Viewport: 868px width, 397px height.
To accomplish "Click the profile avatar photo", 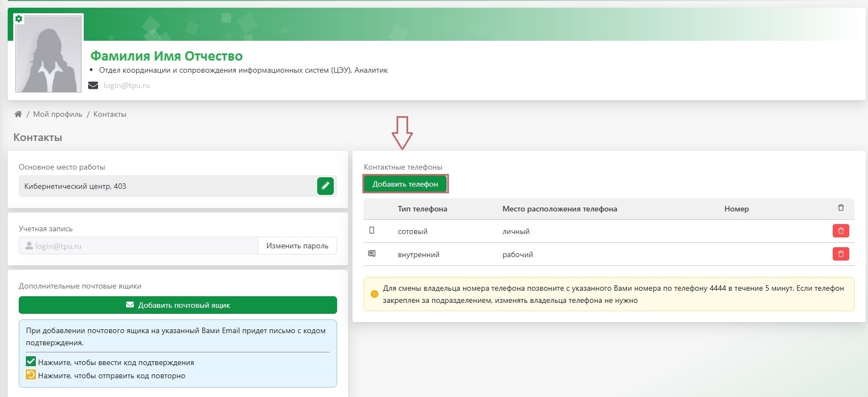I will pyautogui.click(x=49, y=53).
